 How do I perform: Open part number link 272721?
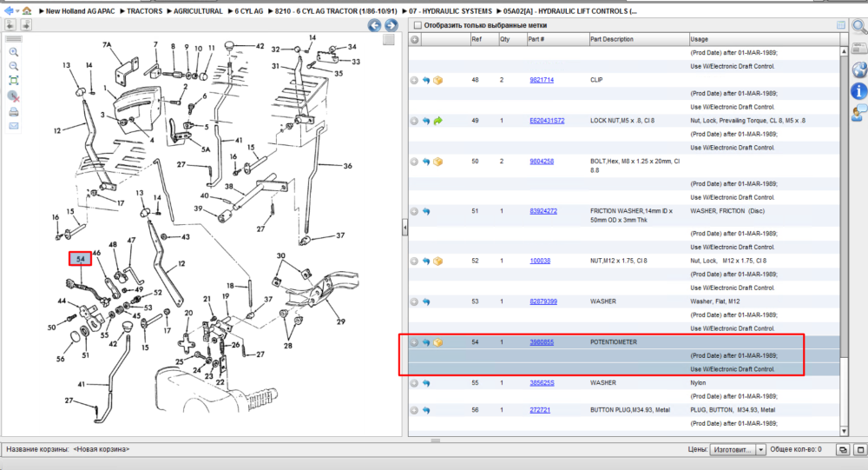coord(540,409)
